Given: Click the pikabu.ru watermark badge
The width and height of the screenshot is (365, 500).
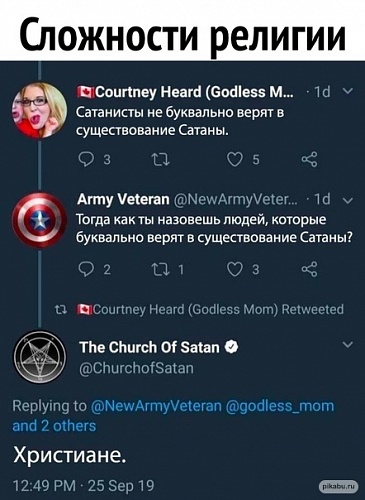Looking at the screenshot, I should pyautogui.click(x=339, y=487).
